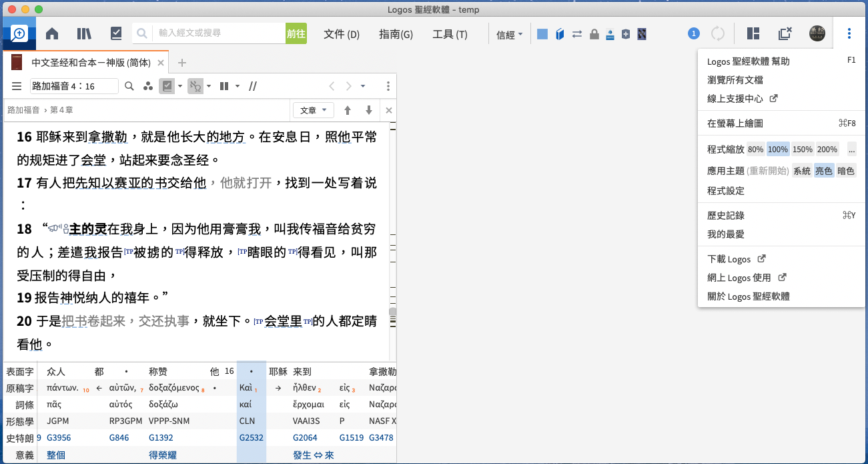This screenshot has width=868, height=464.
Task: Go to the next article with down arrow
Action: point(368,110)
